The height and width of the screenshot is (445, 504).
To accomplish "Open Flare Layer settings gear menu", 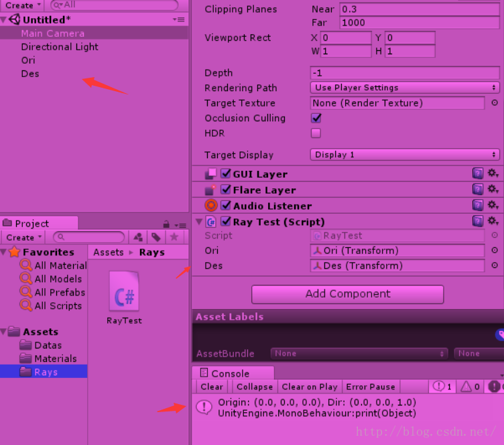I will point(493,189).
